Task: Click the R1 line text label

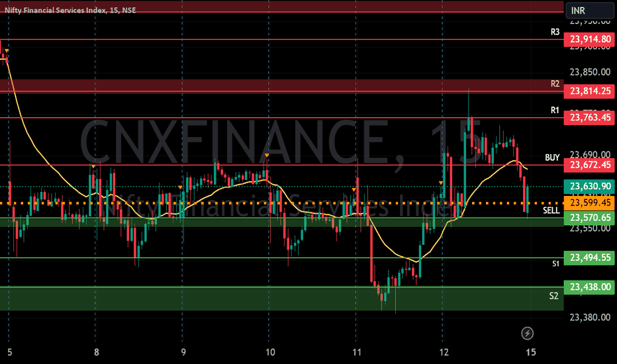Action: point(555,110)
